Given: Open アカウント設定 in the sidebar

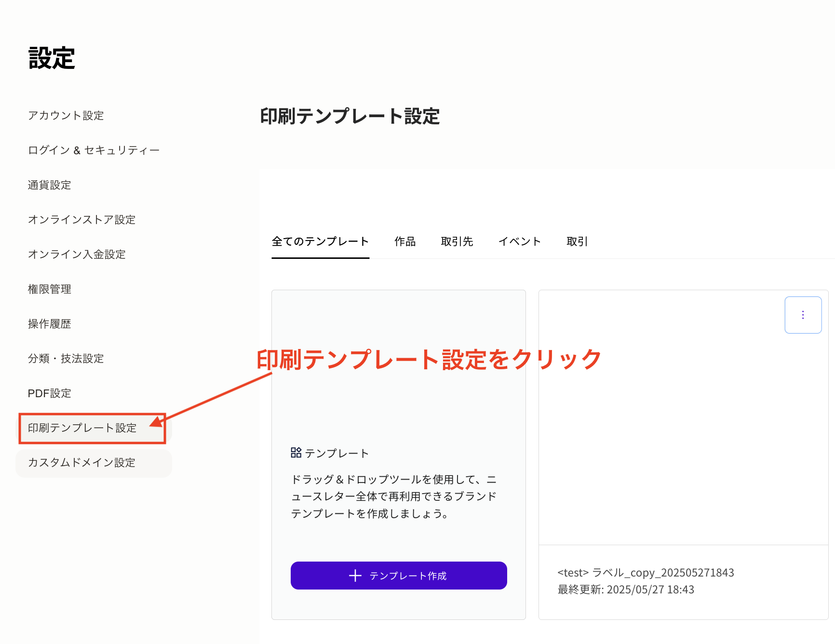Looking at the screenshot, I should click(66, 115).
